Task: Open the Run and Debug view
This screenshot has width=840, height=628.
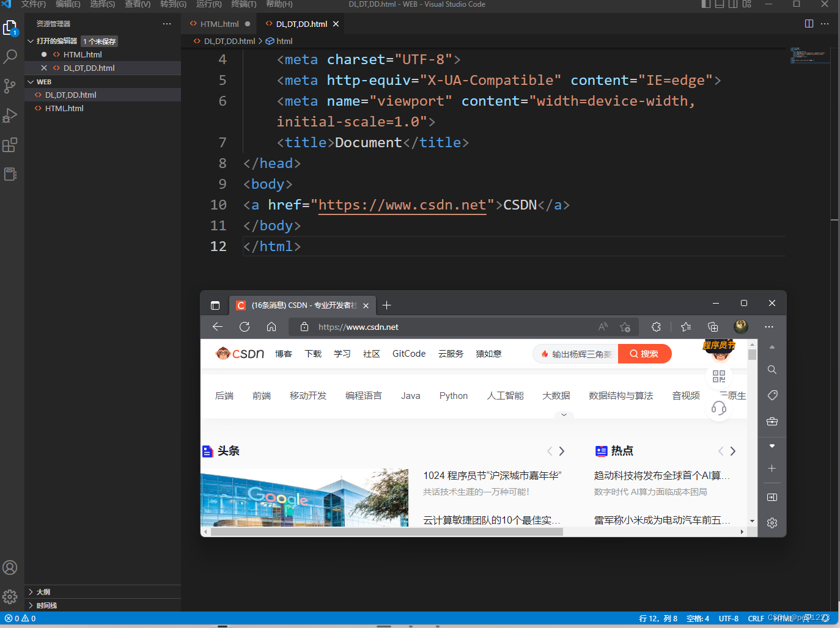Action: (10, 115)
